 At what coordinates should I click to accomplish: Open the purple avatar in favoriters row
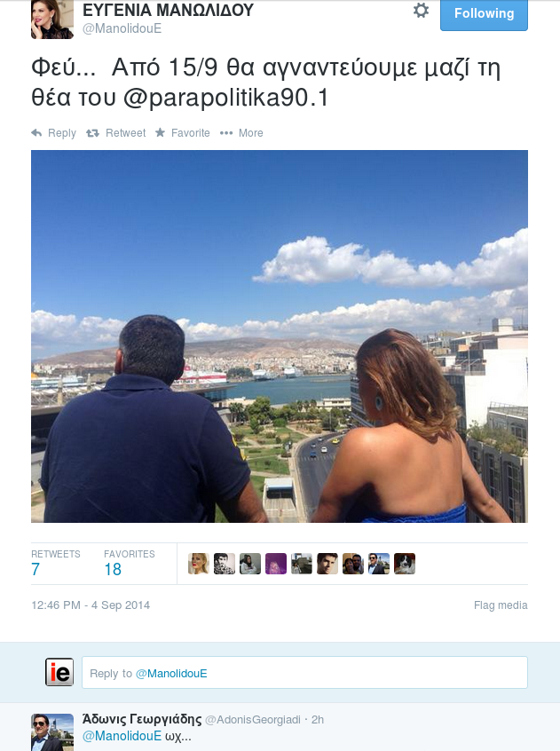coord(276,564)
